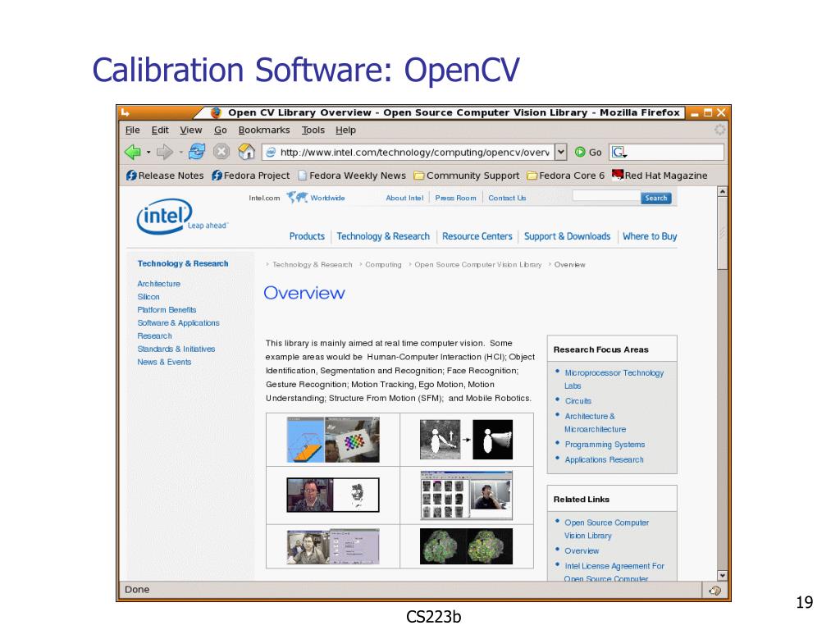
Task: Click the vertical scrollbar thumb
Action: pyautogui.click(x=722, y=233)
